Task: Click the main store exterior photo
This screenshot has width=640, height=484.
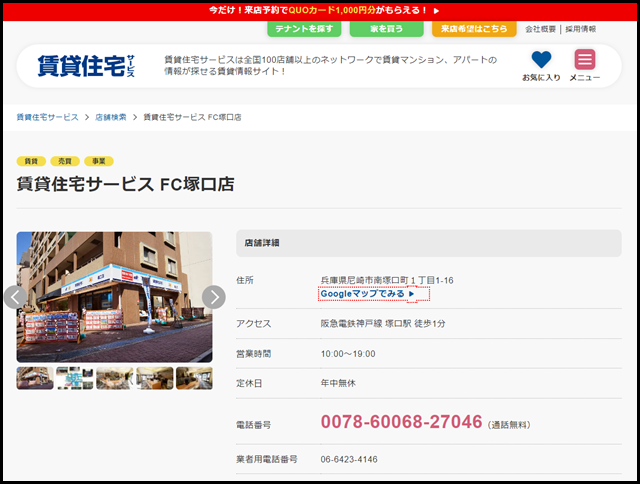Action: 114,297
